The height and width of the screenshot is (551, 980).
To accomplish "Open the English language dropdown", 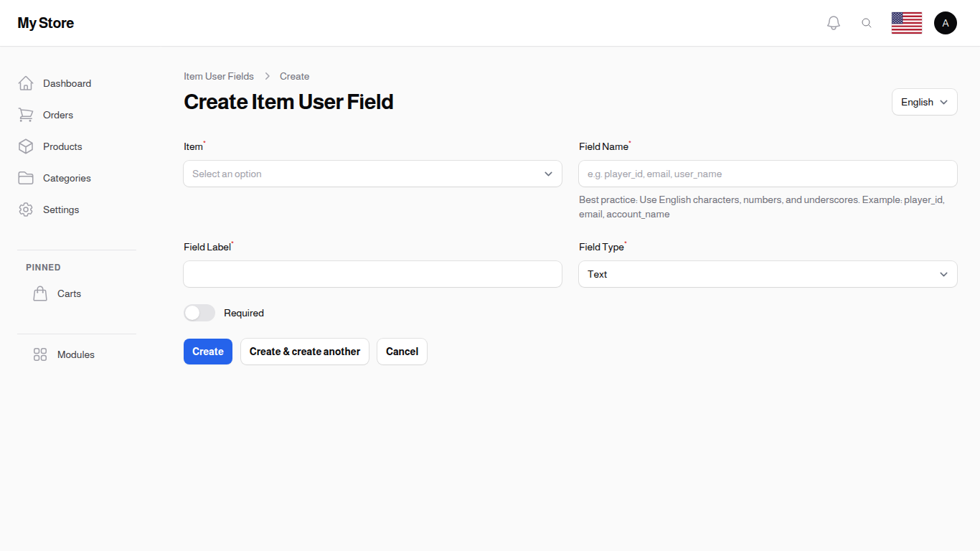I will click(924, 102).
